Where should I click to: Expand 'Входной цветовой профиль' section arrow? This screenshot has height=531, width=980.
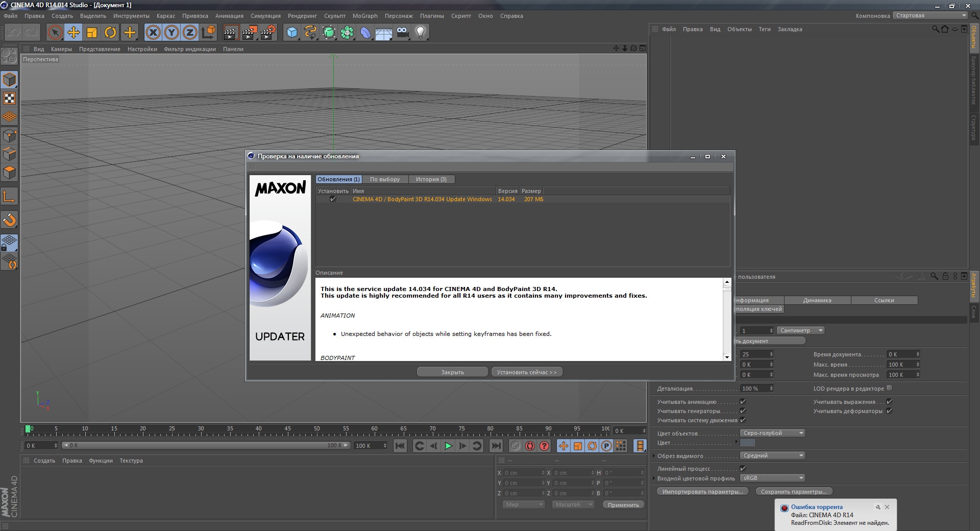point(654,478)
